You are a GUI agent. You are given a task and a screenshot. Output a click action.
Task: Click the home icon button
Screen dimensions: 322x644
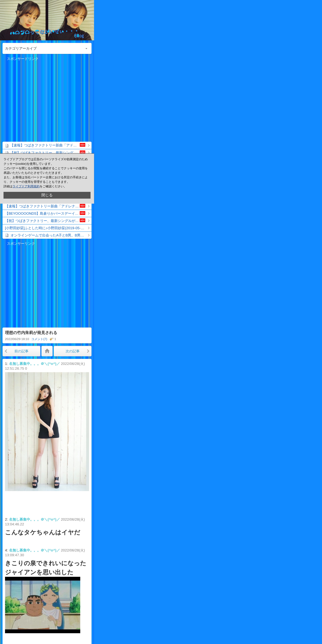(47, 351)
